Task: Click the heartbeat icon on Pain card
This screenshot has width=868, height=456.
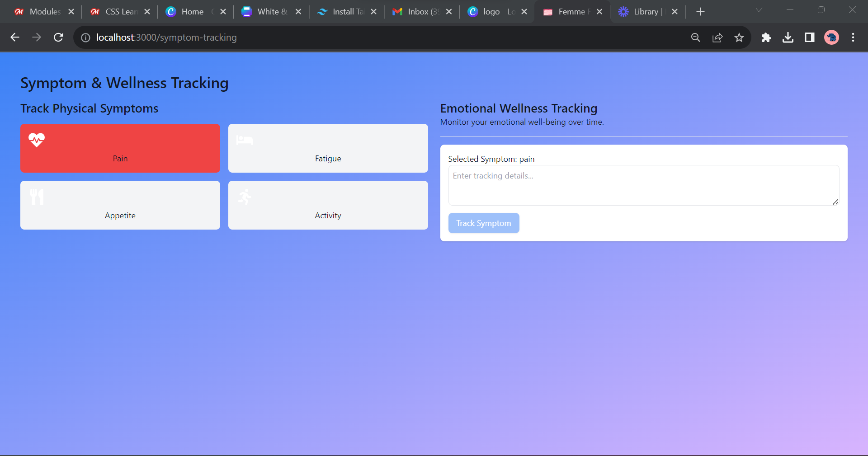Action: pos(37,140)
